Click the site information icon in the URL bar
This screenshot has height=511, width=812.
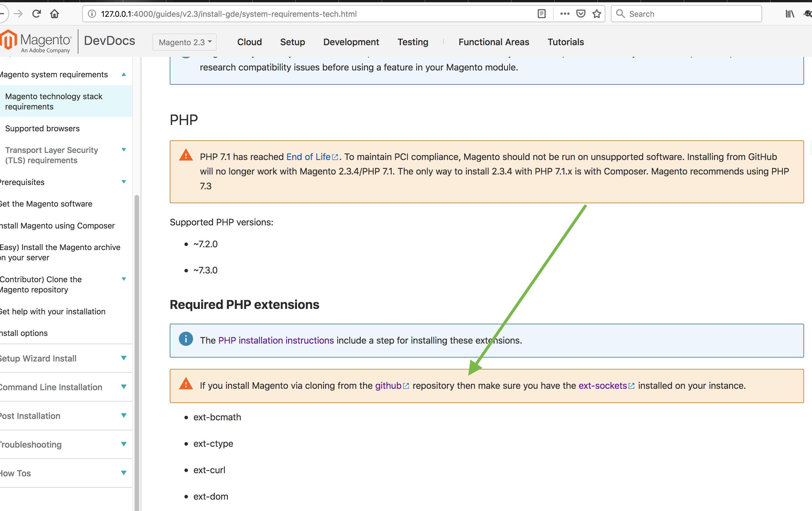[92, 14]
